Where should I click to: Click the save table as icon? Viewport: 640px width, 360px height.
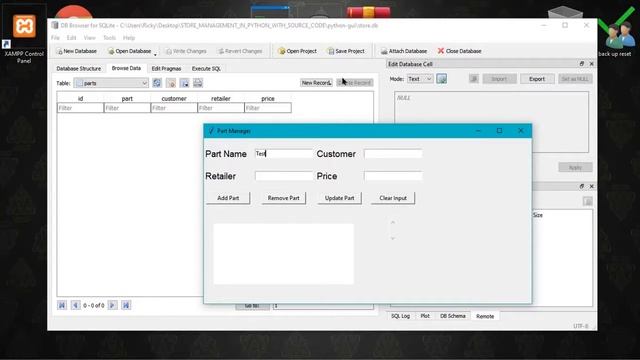coord(184,83)
